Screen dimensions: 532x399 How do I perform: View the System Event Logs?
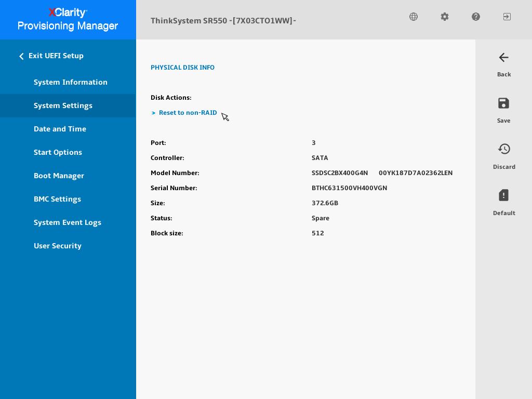click(68, 222)
